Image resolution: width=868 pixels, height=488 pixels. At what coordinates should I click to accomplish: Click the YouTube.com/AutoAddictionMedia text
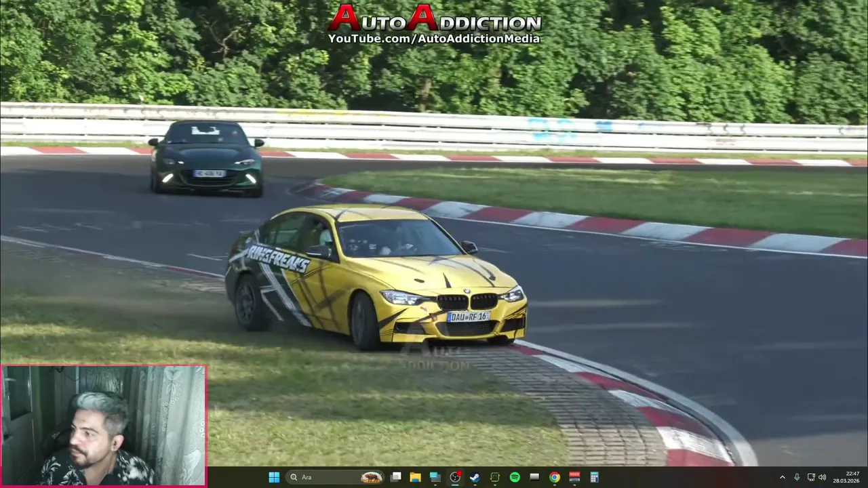click(x=434, y=39)
